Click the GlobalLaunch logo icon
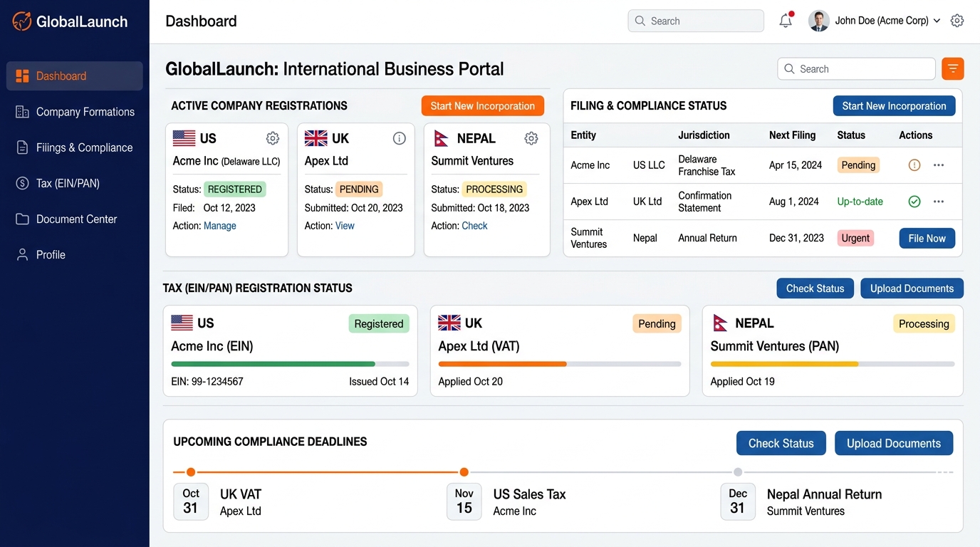Viewport: 980px width, 547px height. click(22, 21)
